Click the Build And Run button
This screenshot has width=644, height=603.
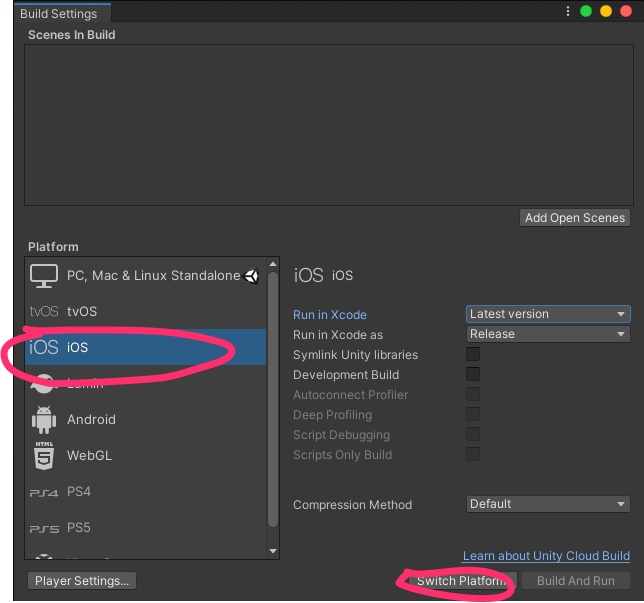575,581
